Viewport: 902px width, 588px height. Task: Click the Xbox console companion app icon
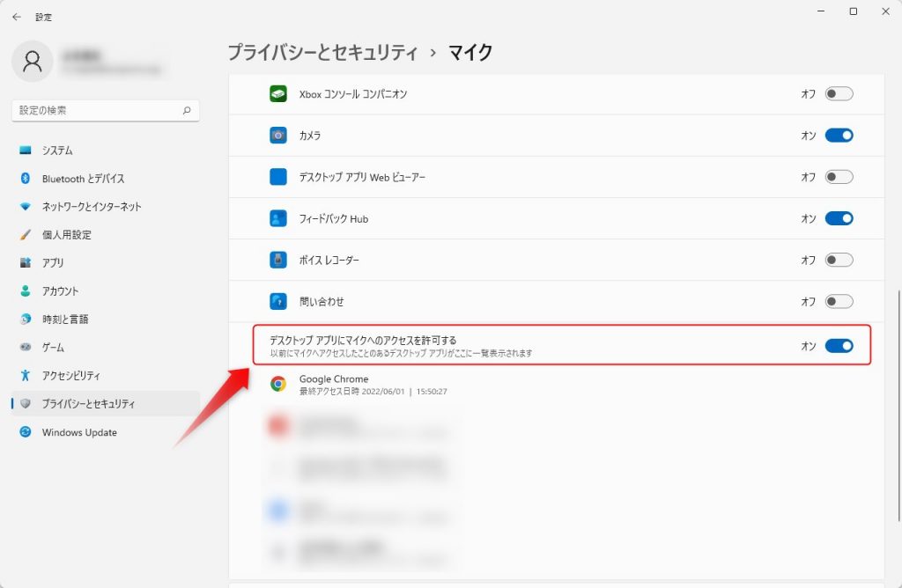pos(278,93)
